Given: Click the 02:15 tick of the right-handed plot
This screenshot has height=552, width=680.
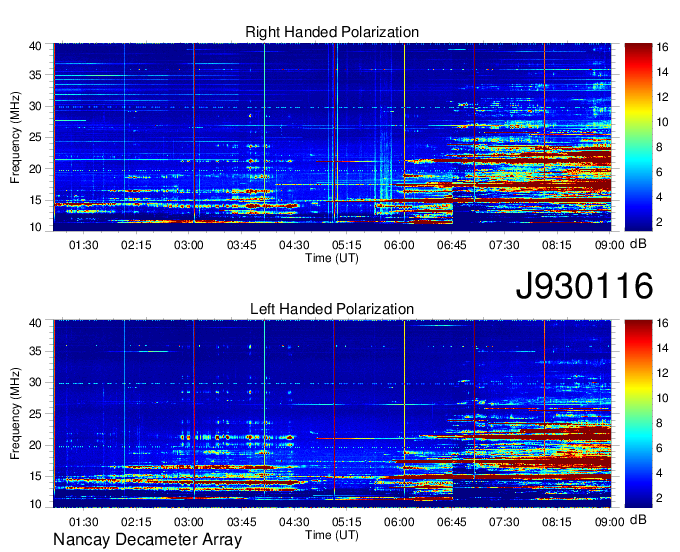Looking at the screenshot, I should point(136,245).
